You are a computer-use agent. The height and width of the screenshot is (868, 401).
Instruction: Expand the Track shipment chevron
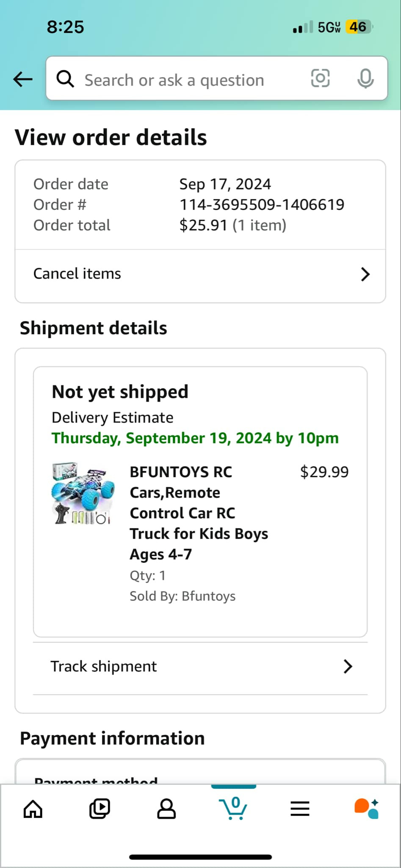coord(348,667)
